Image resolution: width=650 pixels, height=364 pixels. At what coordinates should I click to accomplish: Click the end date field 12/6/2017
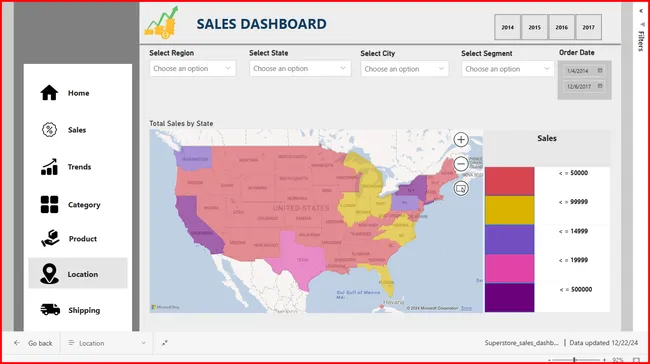(584, 86)
